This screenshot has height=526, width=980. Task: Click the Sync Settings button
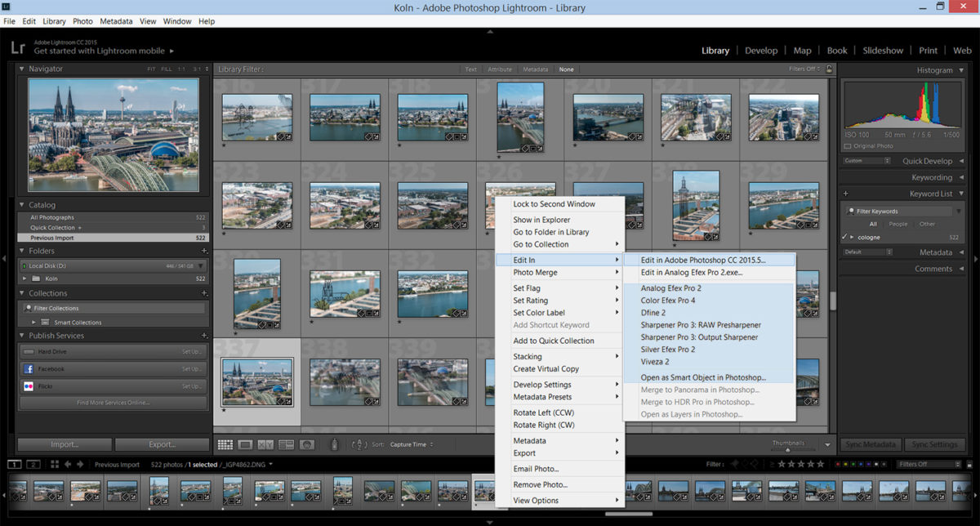934,444
